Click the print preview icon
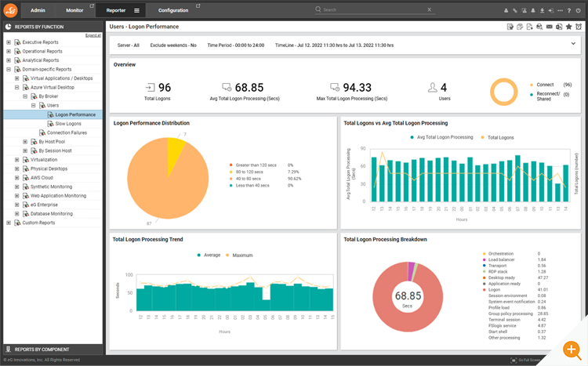Image resolution: width=588 pixels, height=366 pixels. pos(539,27)
